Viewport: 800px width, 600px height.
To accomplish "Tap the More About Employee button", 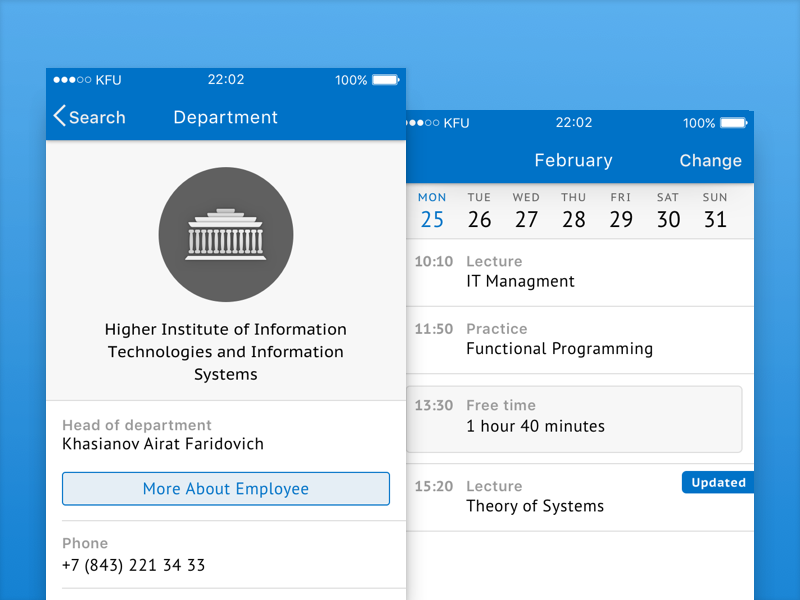I will (226, 489).
